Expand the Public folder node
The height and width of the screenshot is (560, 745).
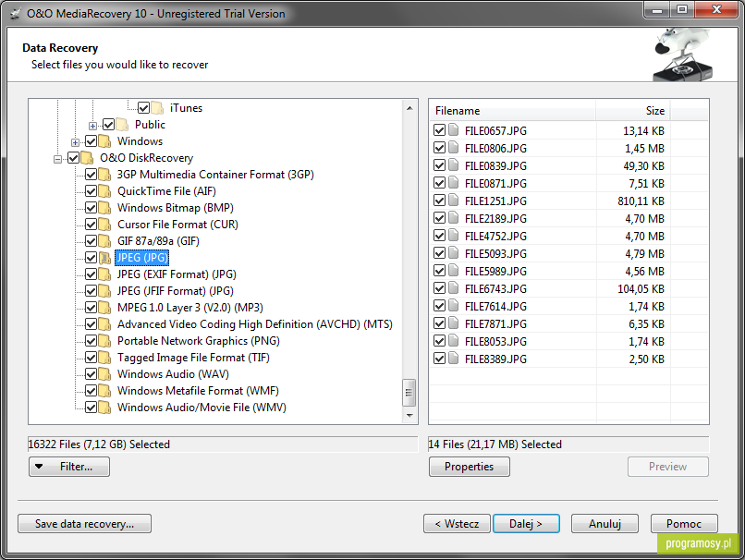(x=92, y=126)
